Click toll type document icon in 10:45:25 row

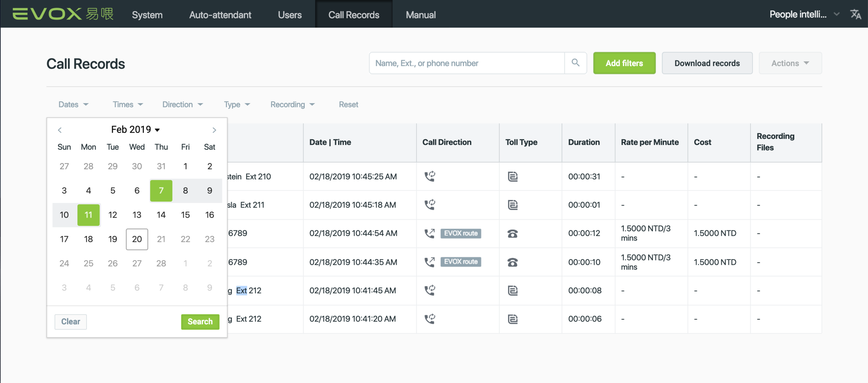[x=512, y=177]
